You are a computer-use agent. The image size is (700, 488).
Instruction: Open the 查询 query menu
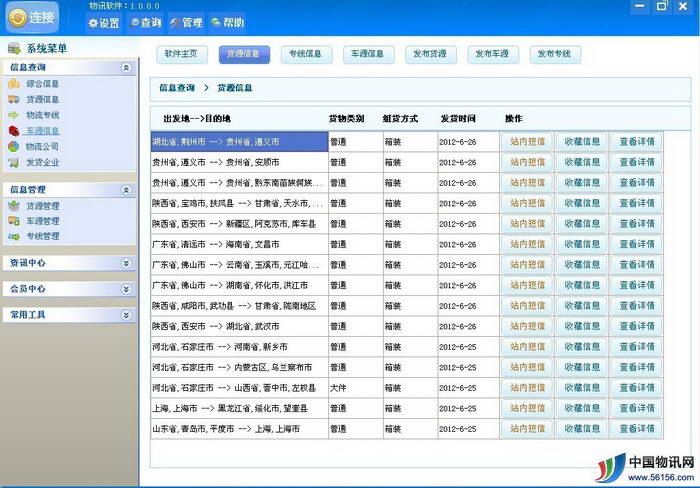coord(145,22)
